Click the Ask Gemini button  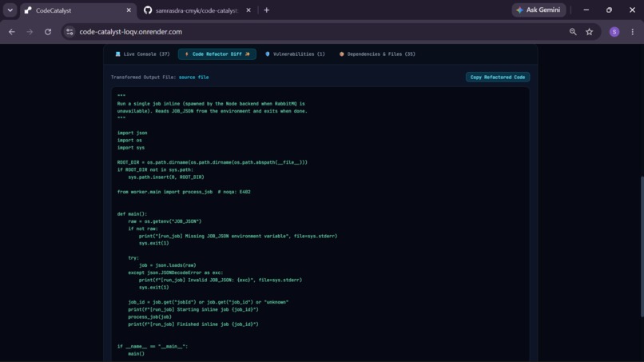539,10
